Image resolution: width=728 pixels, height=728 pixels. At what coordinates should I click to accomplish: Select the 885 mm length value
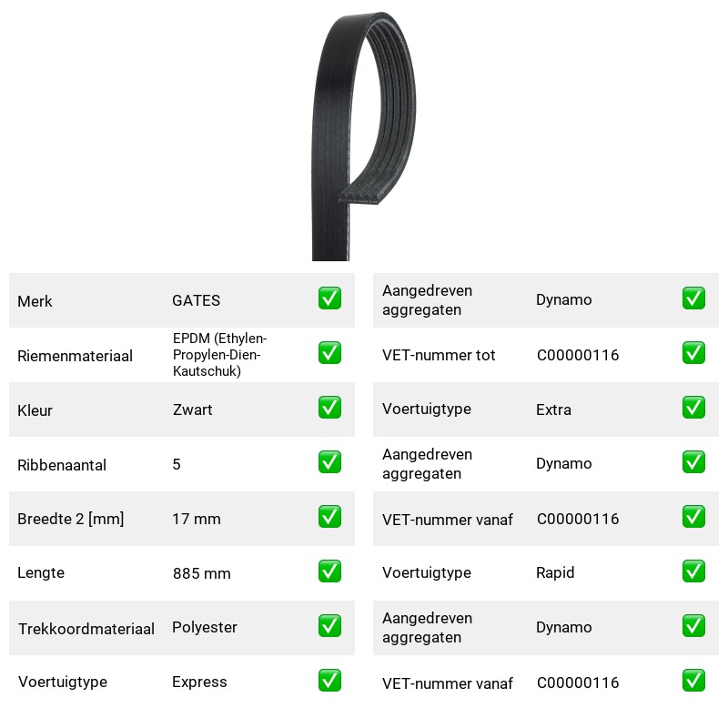point(202,573)
